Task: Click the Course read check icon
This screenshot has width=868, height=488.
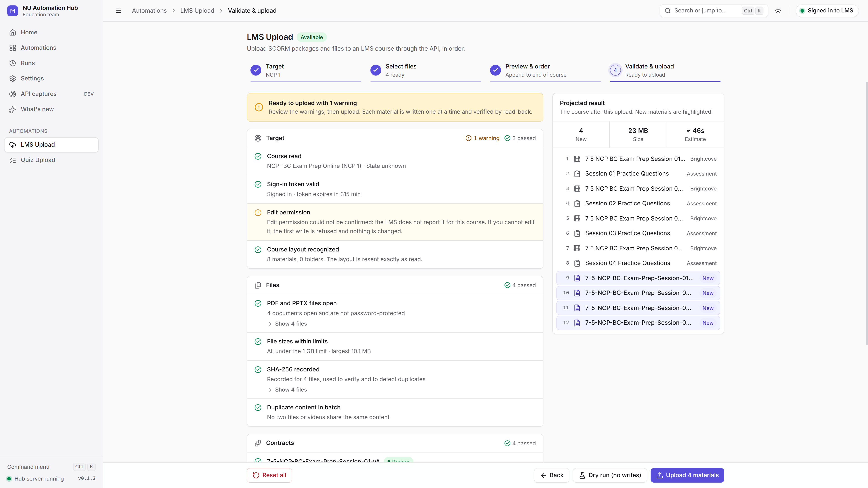Action: (258, 156)
